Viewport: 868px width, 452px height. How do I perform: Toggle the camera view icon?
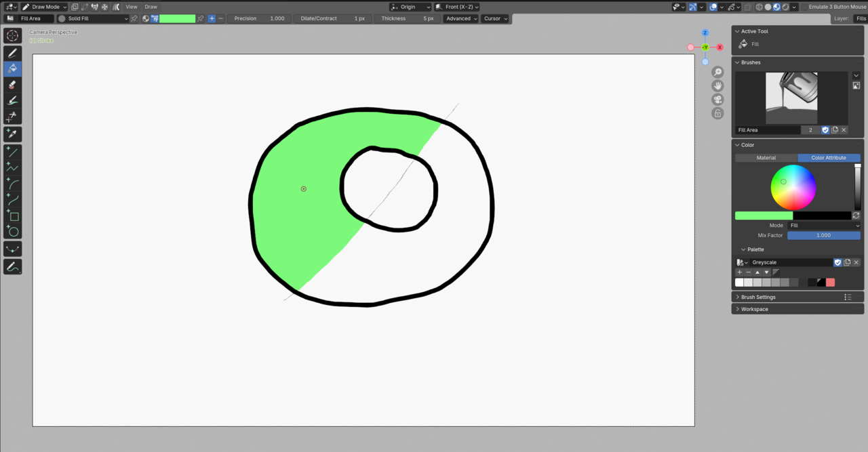(x=717, y=100)
